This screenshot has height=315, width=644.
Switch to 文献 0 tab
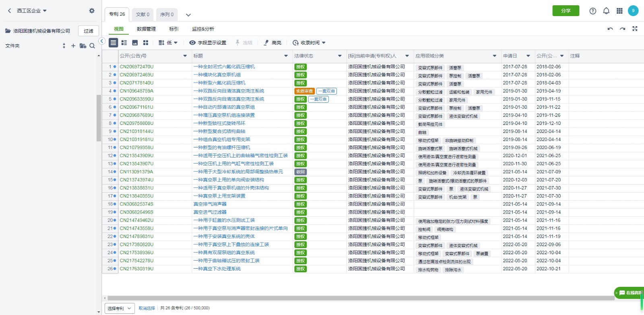(x=142, y=15)
